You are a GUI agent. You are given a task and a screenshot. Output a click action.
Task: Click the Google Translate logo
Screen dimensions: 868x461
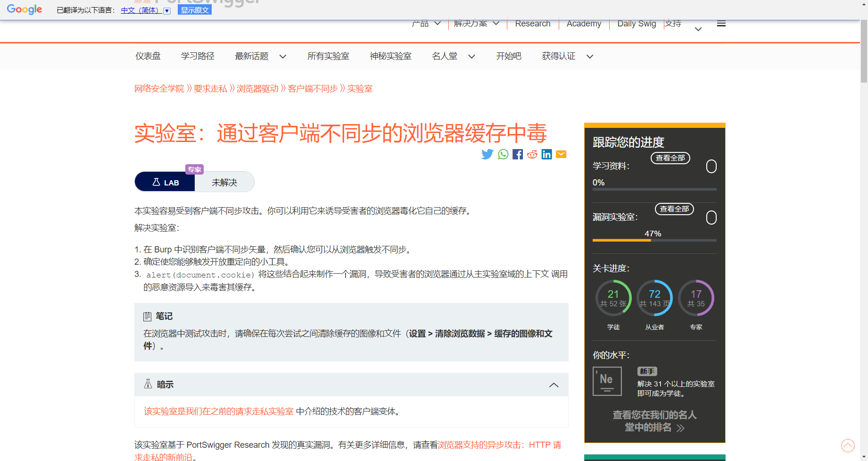pyautogui.click(x=25, y=9)
